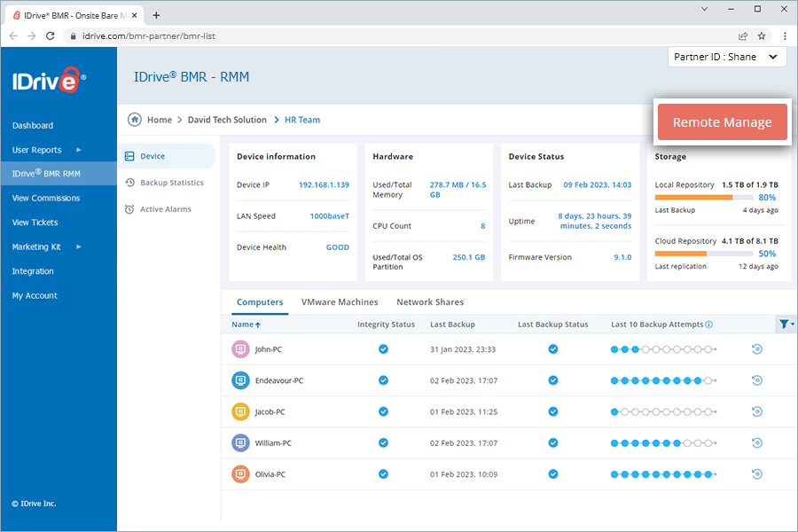Click the Device Health GOOD value
This screenshot has height=532, width=798.
coord(338,247)
